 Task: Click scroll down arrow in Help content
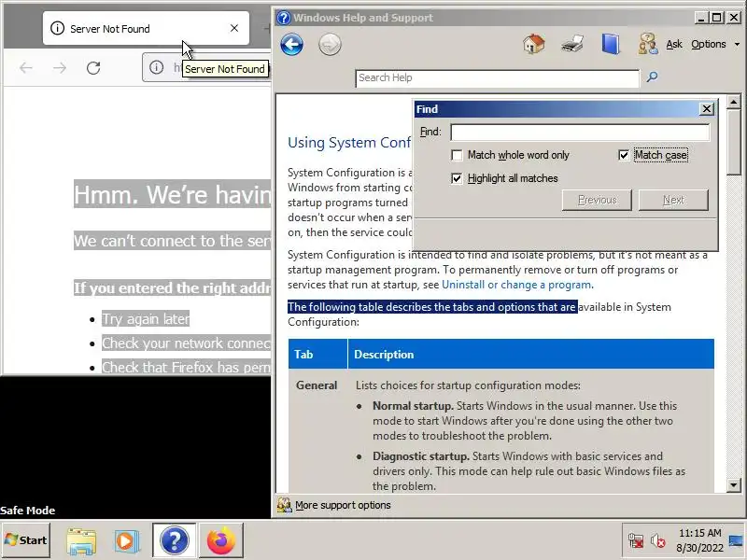(734, 485)
